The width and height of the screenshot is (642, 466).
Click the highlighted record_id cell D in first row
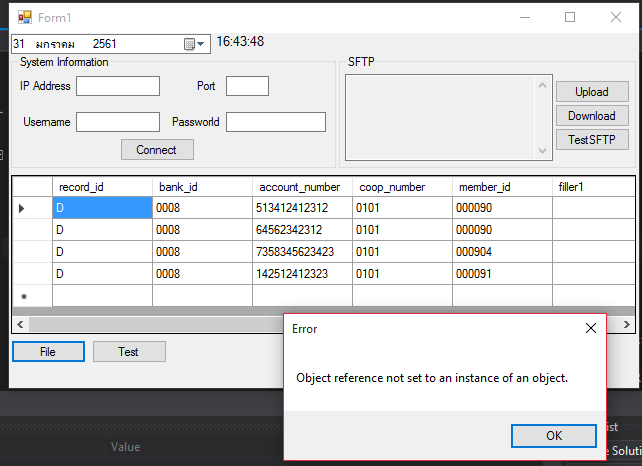pyautogui.click(x=102, y=208)
